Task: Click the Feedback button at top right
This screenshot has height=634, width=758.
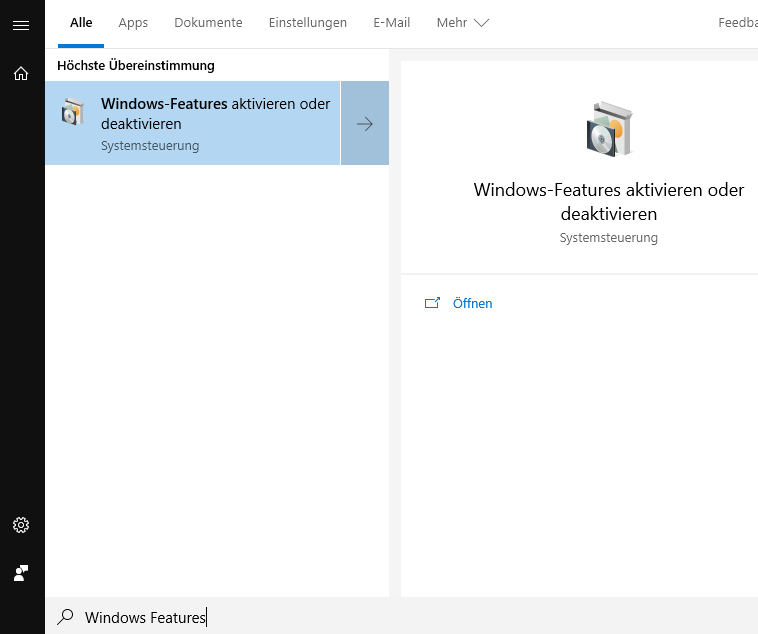Action: click(x=738, y=23)
